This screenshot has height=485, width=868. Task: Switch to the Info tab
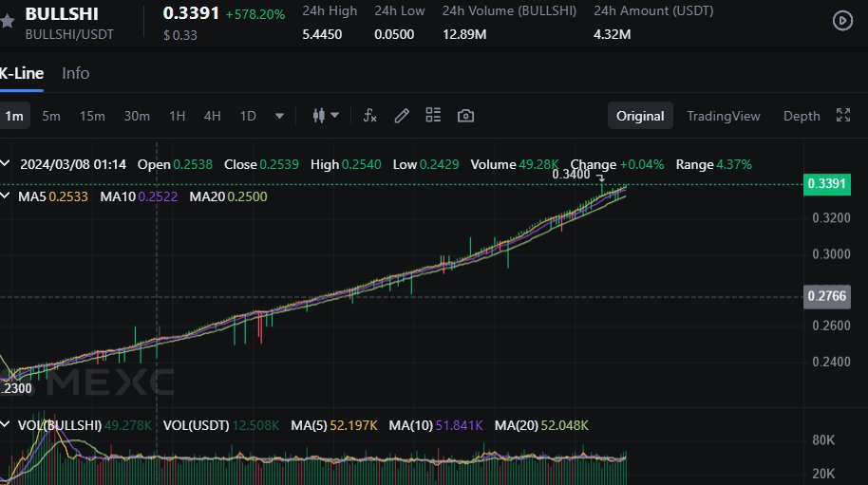[76, 73]
